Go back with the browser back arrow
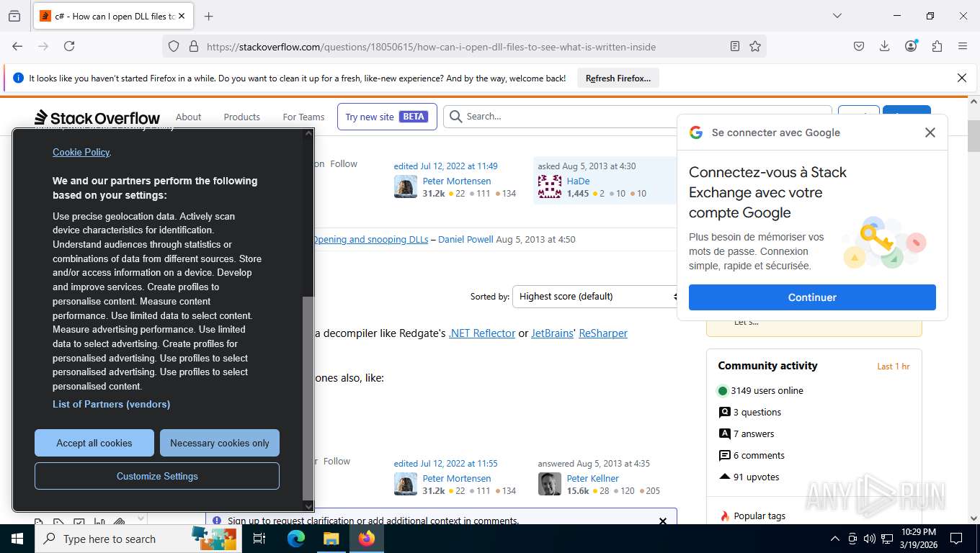Viewport: 980px width, 553px height. (x=17, y=46)
